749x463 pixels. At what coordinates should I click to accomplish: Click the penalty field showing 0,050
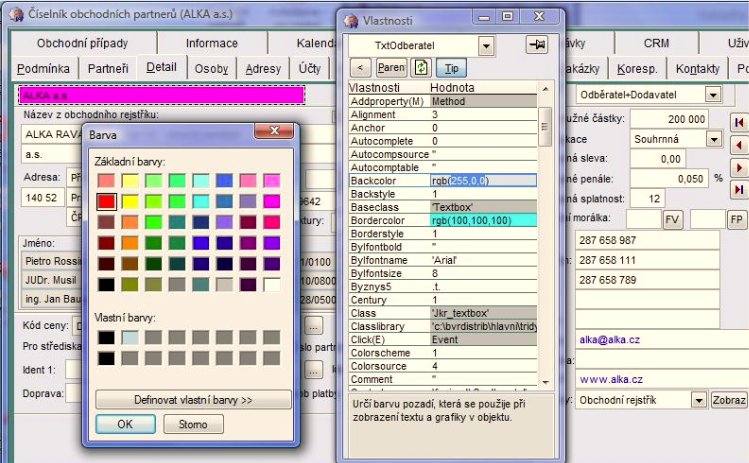click(669, 179)
